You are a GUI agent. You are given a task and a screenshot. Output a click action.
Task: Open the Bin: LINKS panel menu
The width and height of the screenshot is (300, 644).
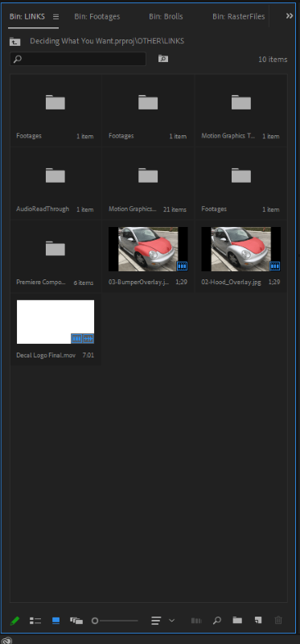(55, 17)
